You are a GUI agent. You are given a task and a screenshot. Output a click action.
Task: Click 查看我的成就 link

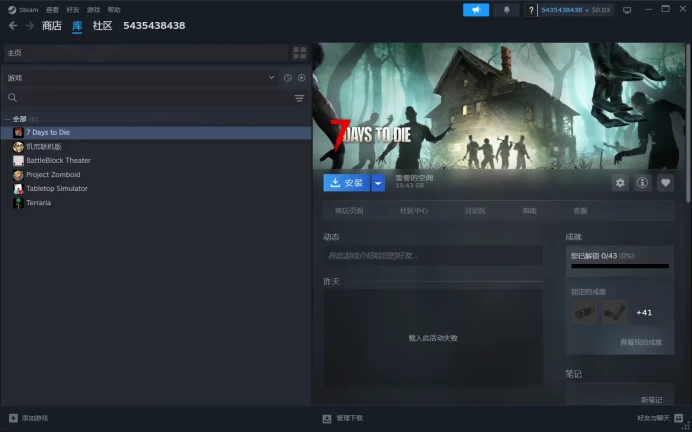point(641,342)
